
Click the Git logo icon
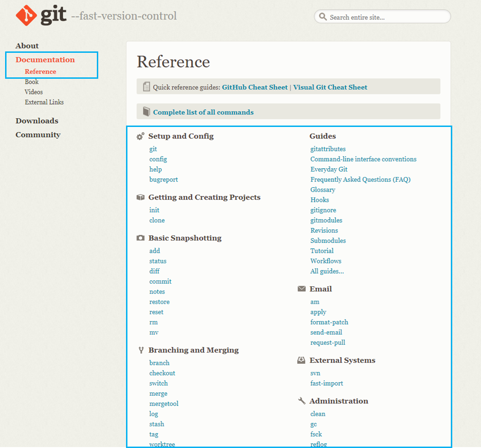point(26,15)
